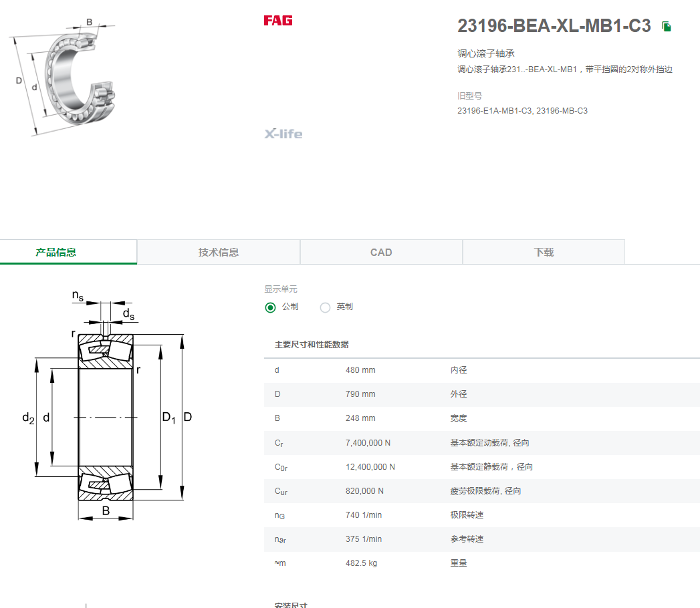Open the CAD tab

(x=381, y=252)
